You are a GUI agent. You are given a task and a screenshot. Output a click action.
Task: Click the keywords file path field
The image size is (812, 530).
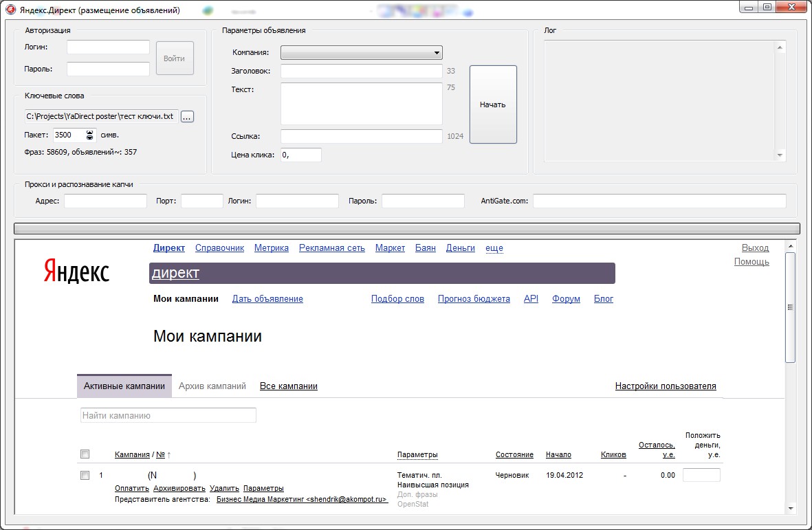click(x=101, y=116)
